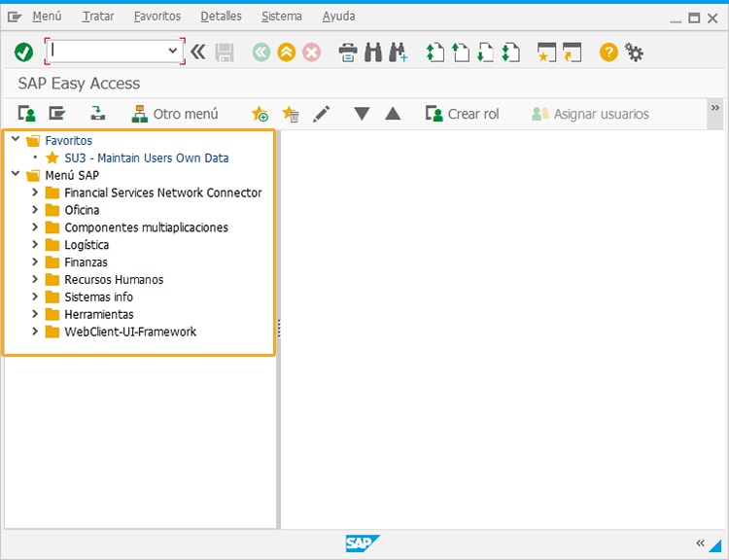
Task: Expand the WebClient-UI-Framework folder
Action: click(35, 331)
